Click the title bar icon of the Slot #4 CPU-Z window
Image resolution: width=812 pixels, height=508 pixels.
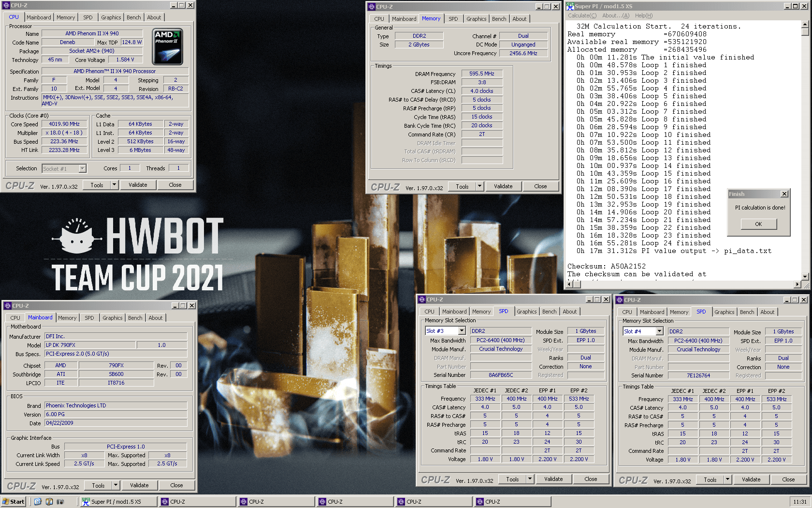tap(619, 300)
